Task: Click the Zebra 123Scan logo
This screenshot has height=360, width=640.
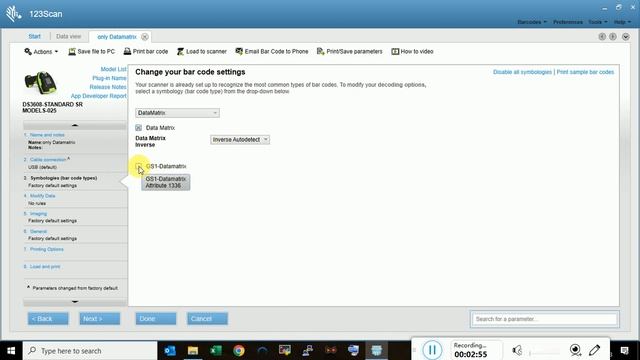Action: coord(13,13)
